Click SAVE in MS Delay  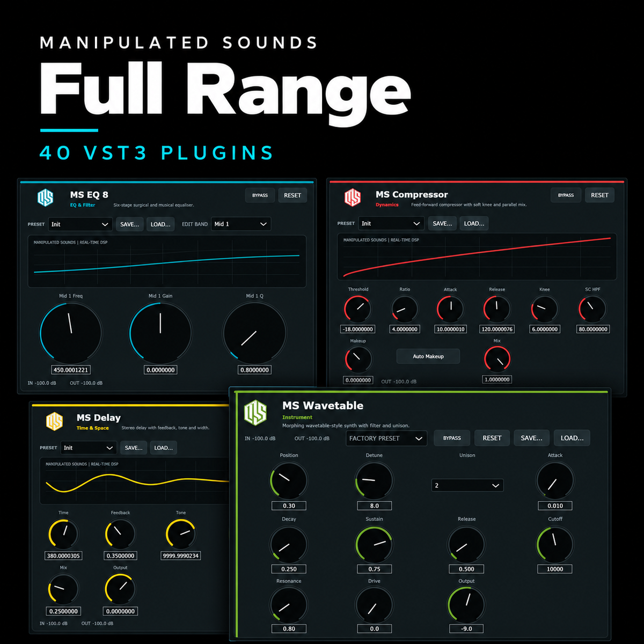pyautogui.click(x=133, y=448)
